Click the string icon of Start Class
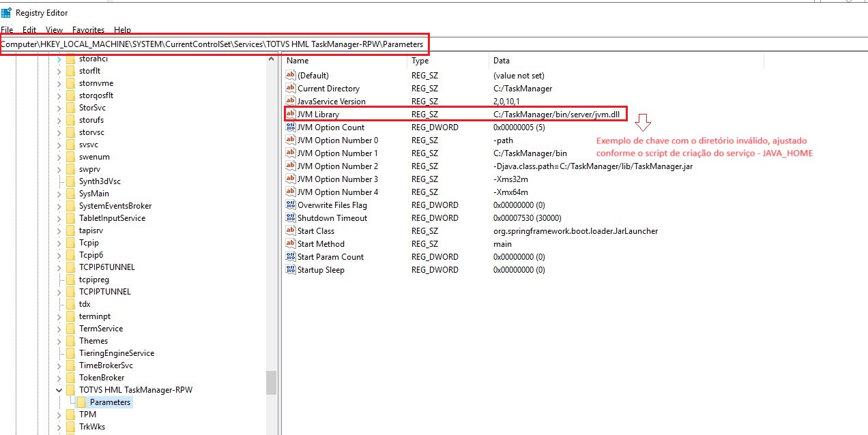 pyautogui.click(x=291, y=231)
